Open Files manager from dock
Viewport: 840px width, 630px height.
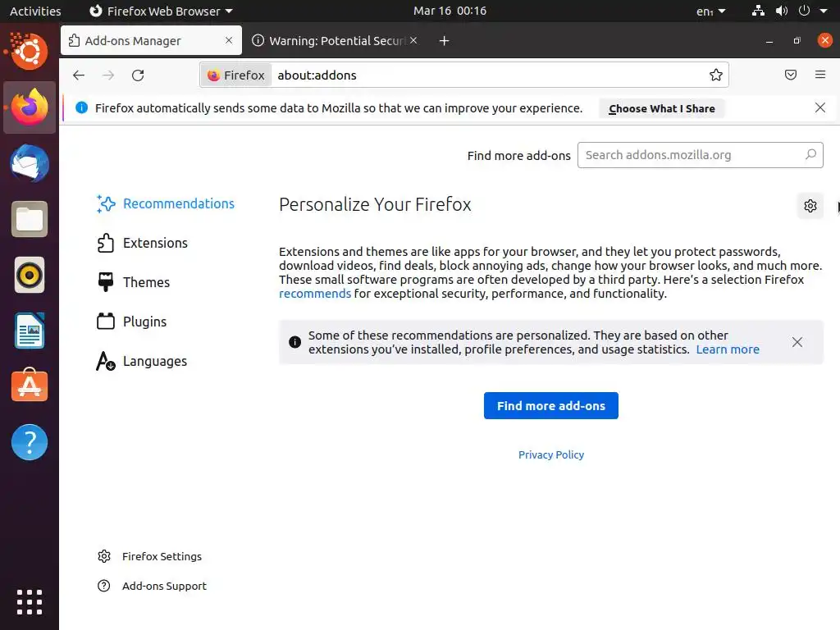[30, 219]
